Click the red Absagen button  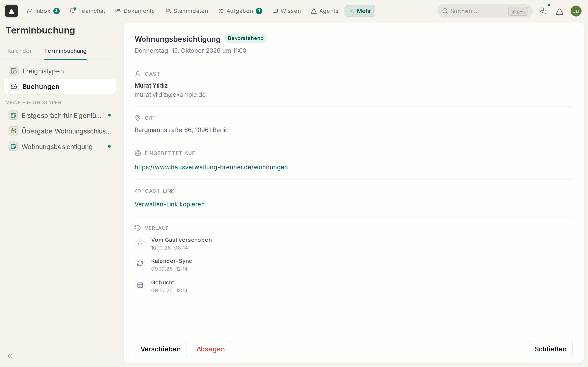(x=211, y=349)
